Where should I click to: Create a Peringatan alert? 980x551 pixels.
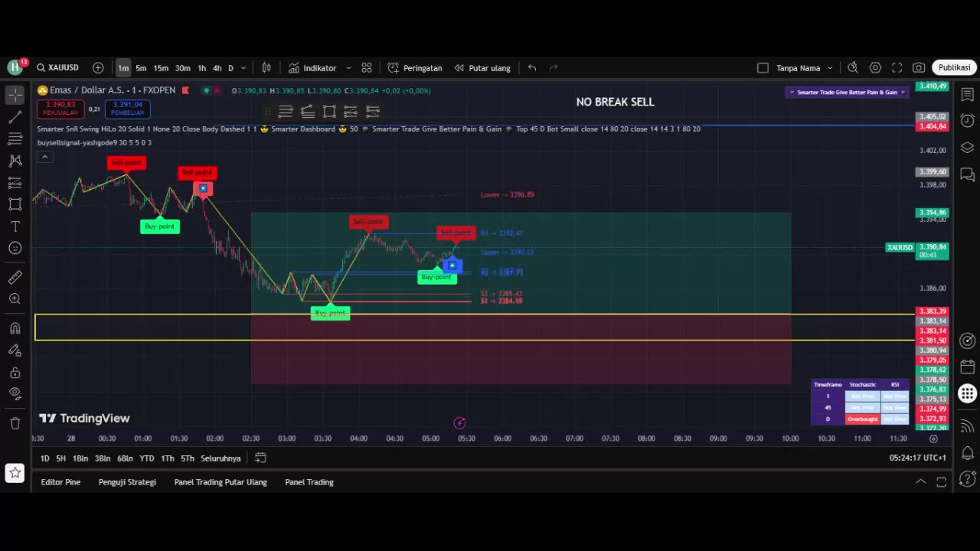coord(415,68)
